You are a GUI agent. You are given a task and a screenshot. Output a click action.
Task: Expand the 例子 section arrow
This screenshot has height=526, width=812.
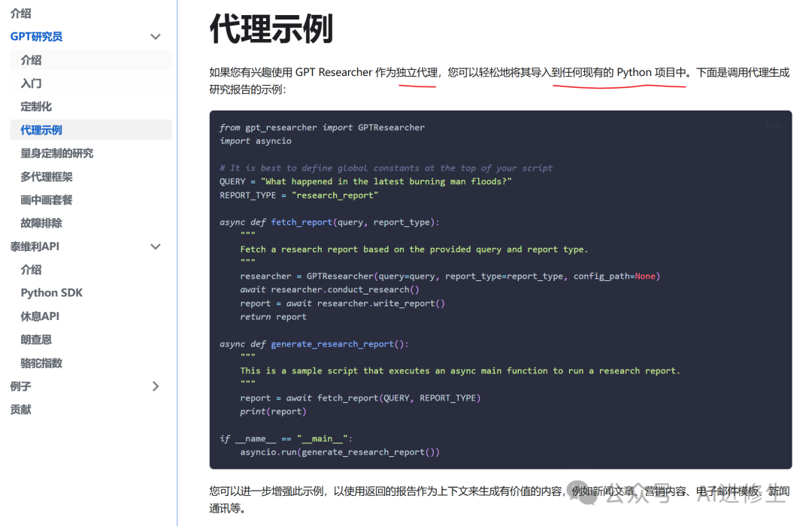pyautogui.click(x=156, y=386)
